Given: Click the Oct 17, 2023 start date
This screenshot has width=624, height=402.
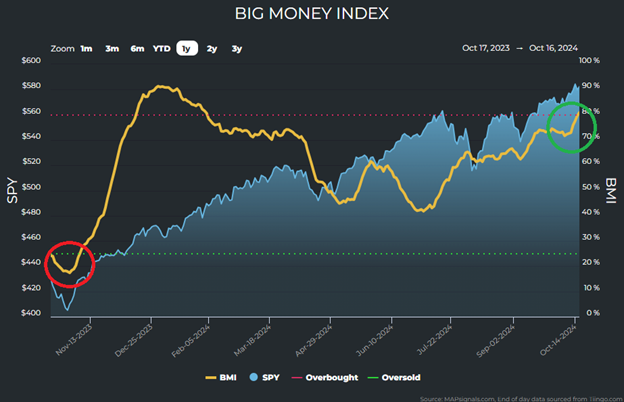Looking at the screenshot, I should pos(487,48).
